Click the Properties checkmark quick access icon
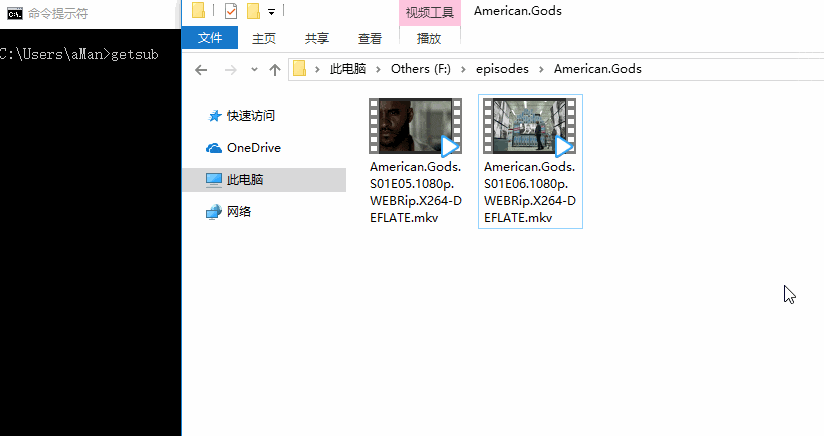The height and width of the screenshot is (436, 824). 231,11
